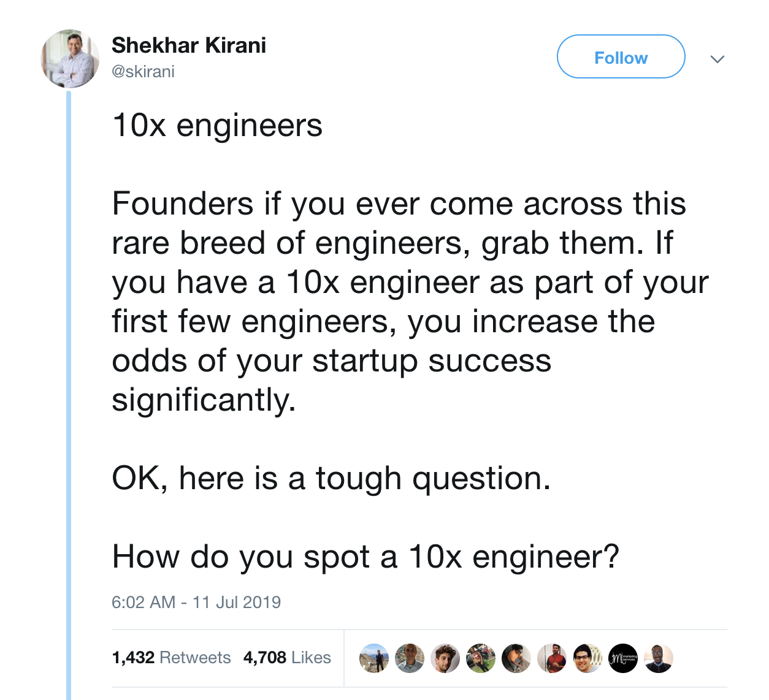This screenshot has height=700, width=769.
Task: Visit the @skirani handle link
Action: point(143,72)
